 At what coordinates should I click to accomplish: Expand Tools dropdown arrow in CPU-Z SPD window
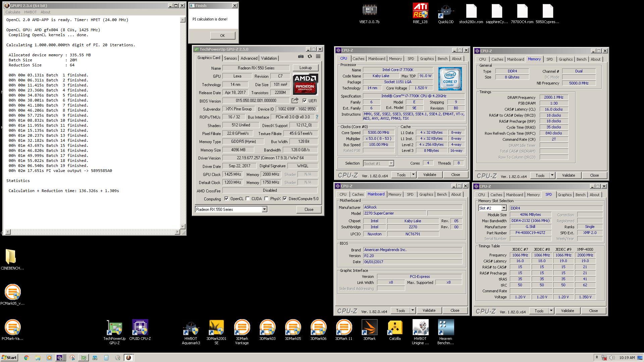[x=551, y=311]
